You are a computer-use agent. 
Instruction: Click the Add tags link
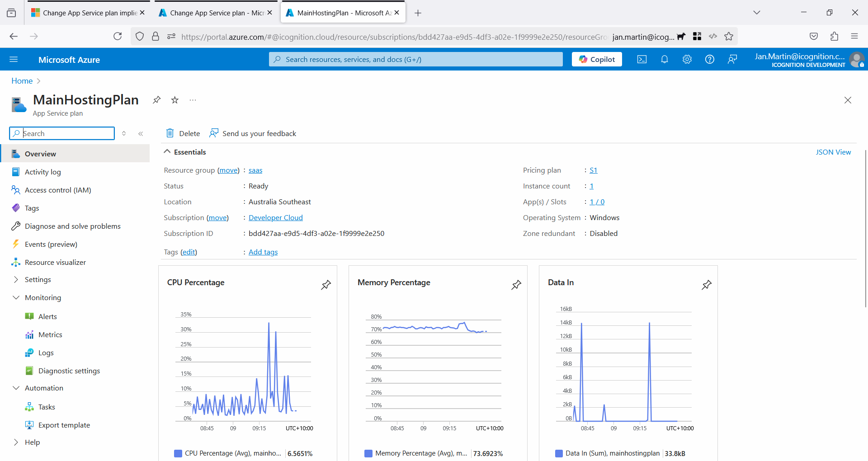pyautogui.click(x=263, y=252)
